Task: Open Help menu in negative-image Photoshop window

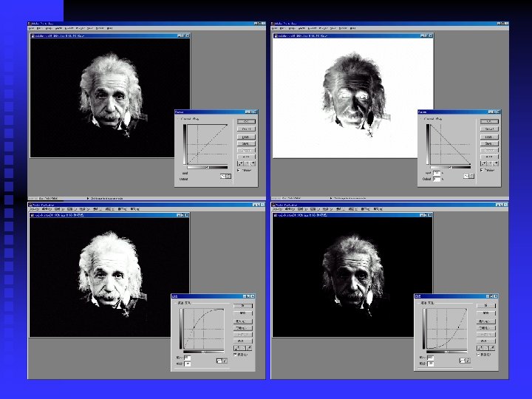Action: point(353,28)
